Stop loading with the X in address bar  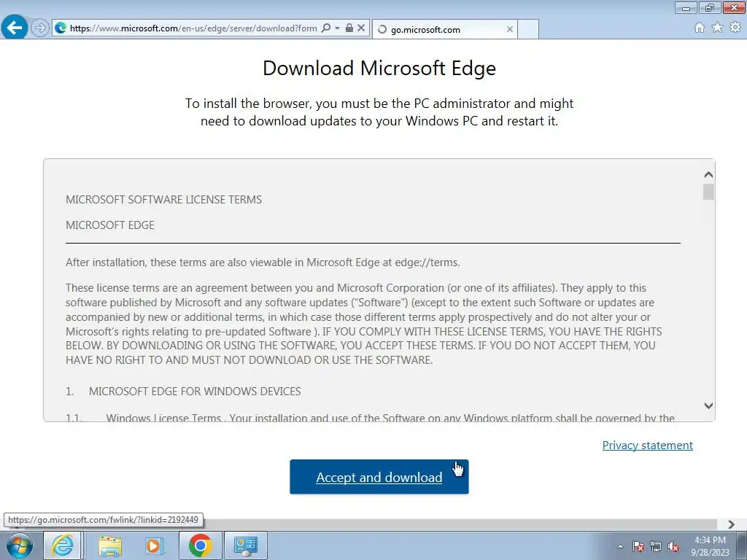(x=361, y=28)
